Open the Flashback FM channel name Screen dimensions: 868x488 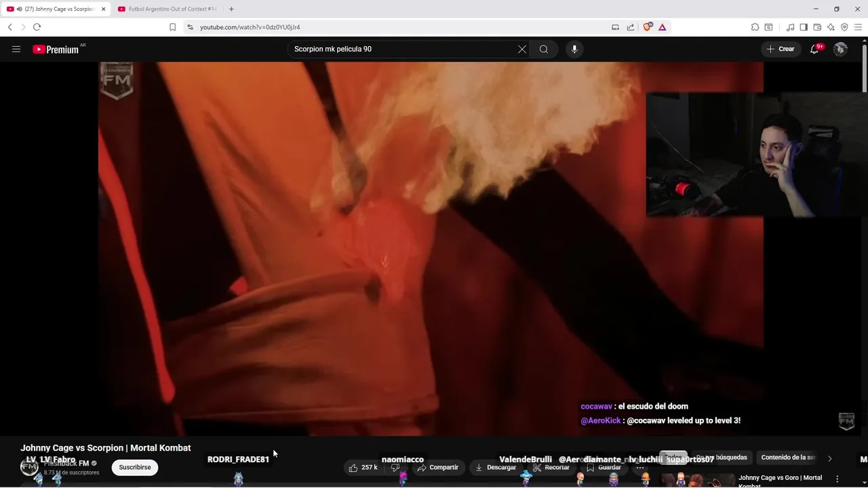click(66, 463)
